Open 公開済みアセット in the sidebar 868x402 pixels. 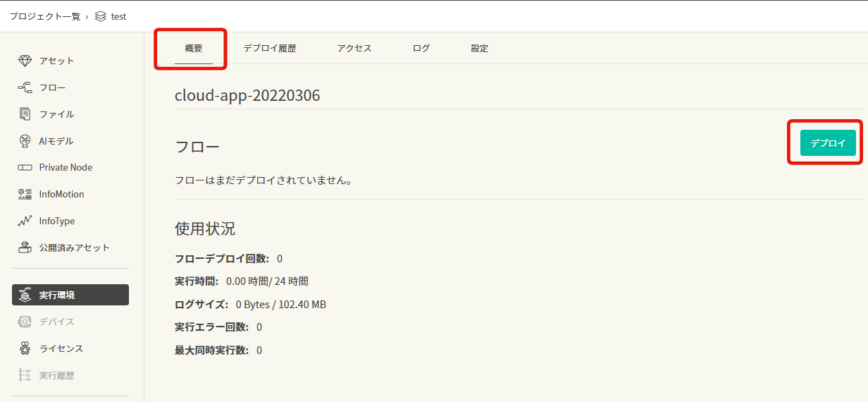click(x=75, y=248)
